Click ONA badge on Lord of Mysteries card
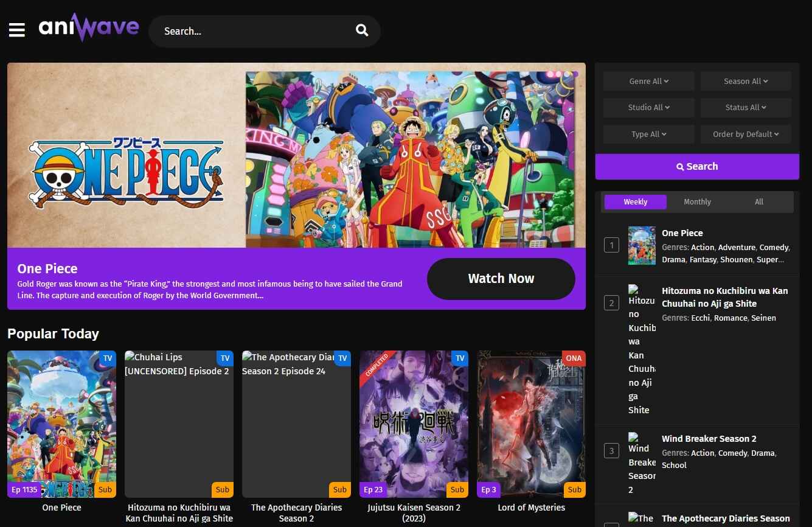Screen dimensions: 812x527 pos(574,358)
